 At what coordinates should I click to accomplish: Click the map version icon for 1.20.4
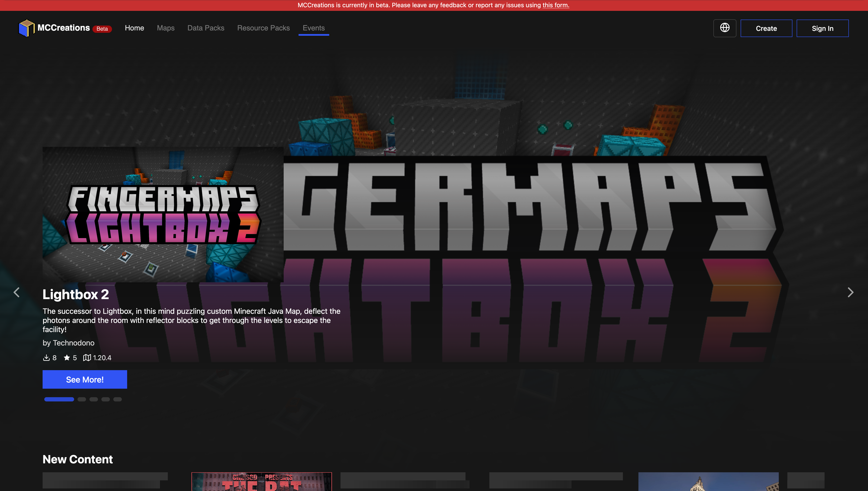point(87,357)
